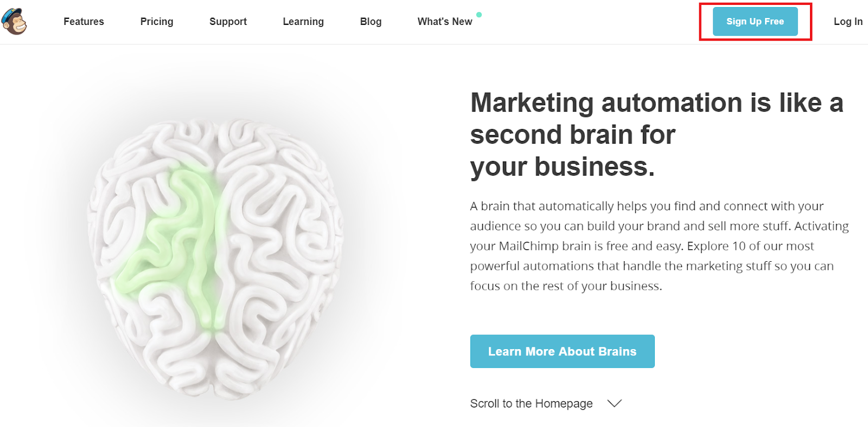Click the Scroll to the Homepage text
868x427 pixels.
click(531, 404)
